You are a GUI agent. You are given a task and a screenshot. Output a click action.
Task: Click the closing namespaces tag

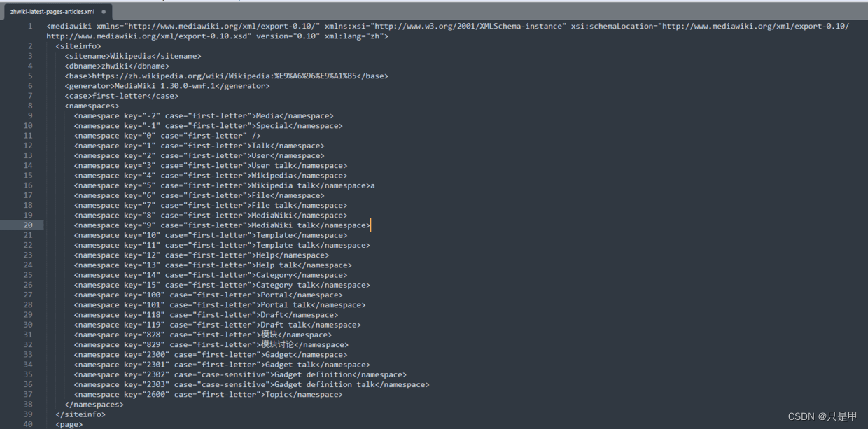point(94,404)
